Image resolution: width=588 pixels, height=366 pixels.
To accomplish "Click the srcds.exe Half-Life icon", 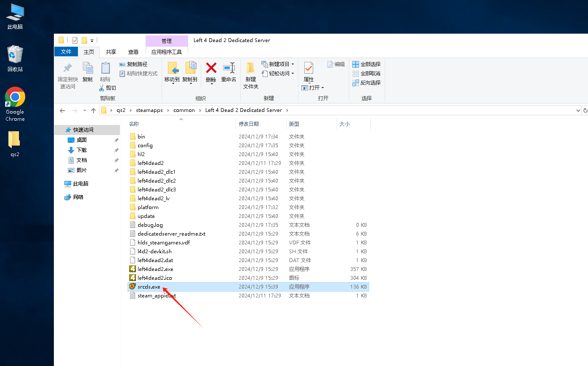I will click(133, 286).
